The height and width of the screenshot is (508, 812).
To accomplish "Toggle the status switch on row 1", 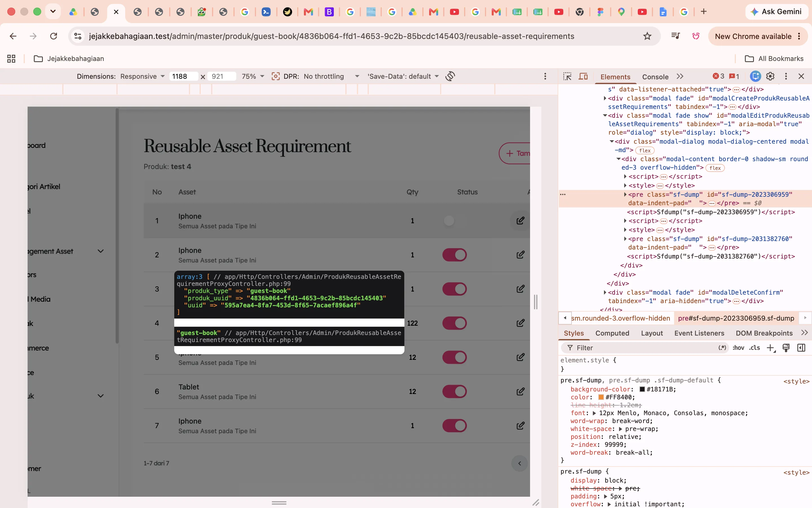I will (x=455, y=221).
